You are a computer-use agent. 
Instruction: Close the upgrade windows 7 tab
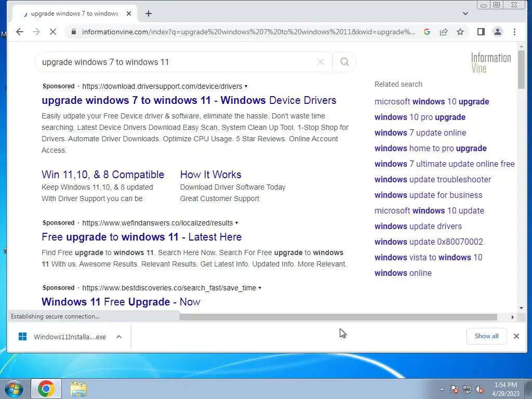click(129, 14)
